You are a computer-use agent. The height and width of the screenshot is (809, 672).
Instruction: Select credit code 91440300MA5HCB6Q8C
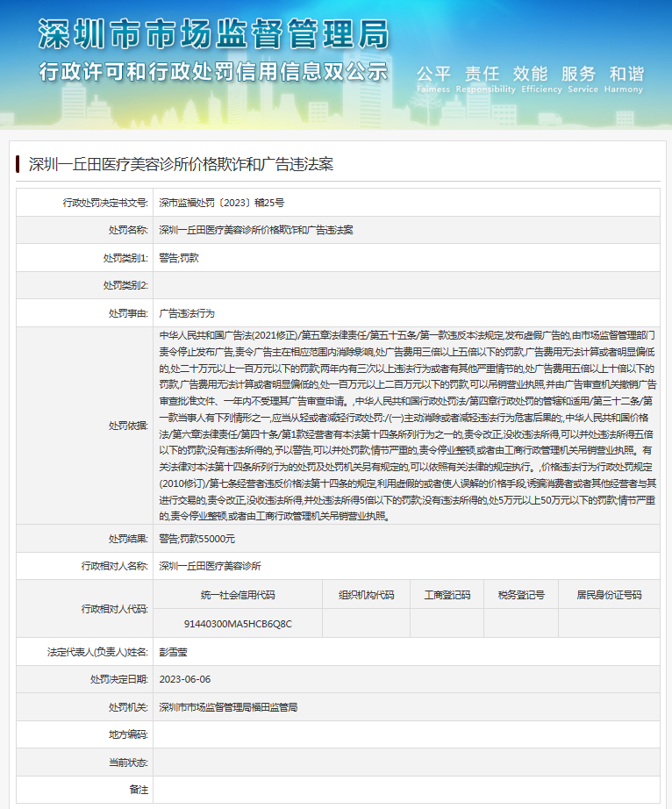point(238,624)
